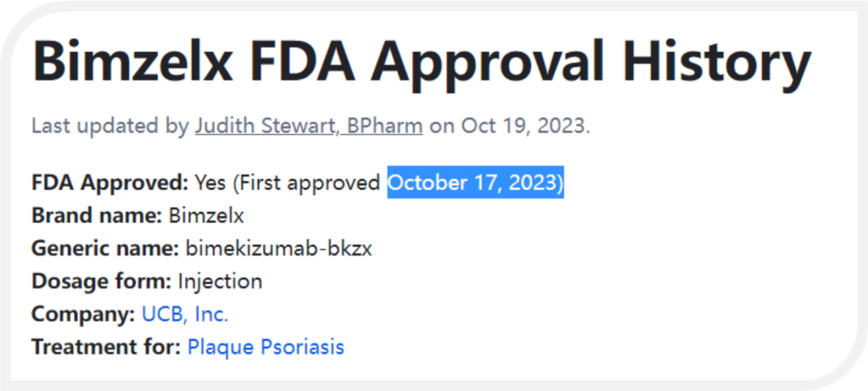
Task: Click the 'Last updated by' text
Action: 110,127
